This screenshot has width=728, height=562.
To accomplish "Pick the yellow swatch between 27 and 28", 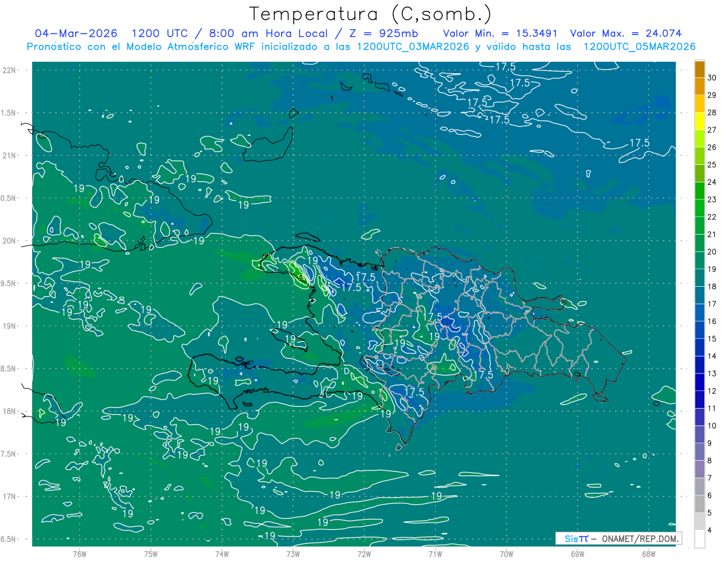I will (699, 121).
